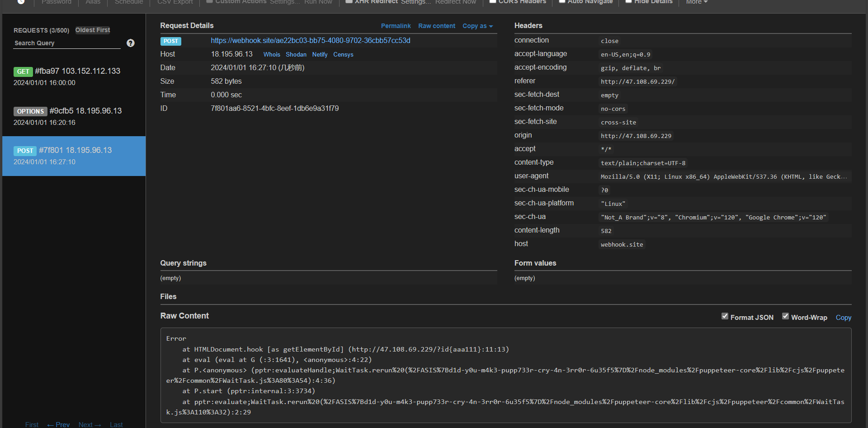Viewport: 868px width, 428px height.
Task: Go to Next page of requests
Action: [90, 424]
